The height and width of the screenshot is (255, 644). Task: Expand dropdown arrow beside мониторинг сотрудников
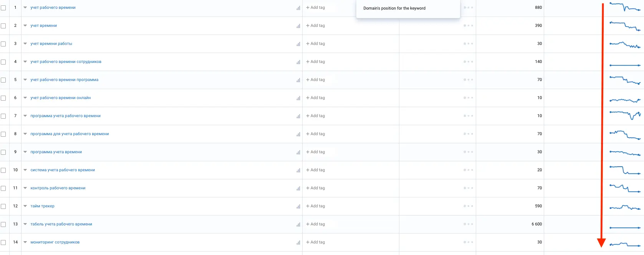25,242
